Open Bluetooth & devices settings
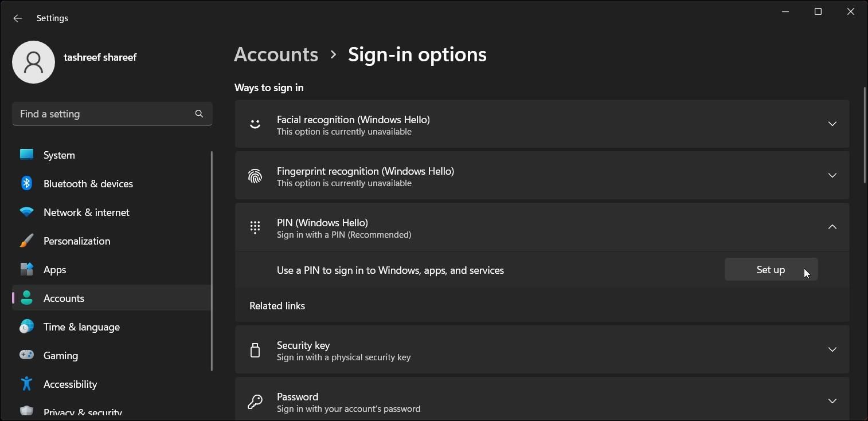Image resolution: width=868 pixels, height=421 pixels. coord(88,183)
